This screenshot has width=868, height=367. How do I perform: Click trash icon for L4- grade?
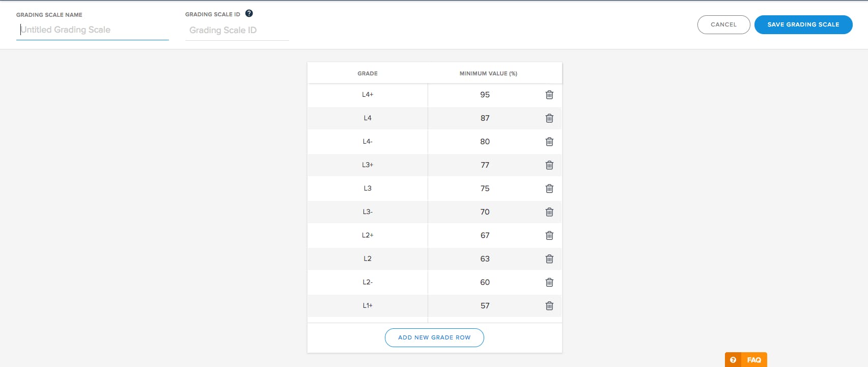pyautogui.click(x=549, y=142)
